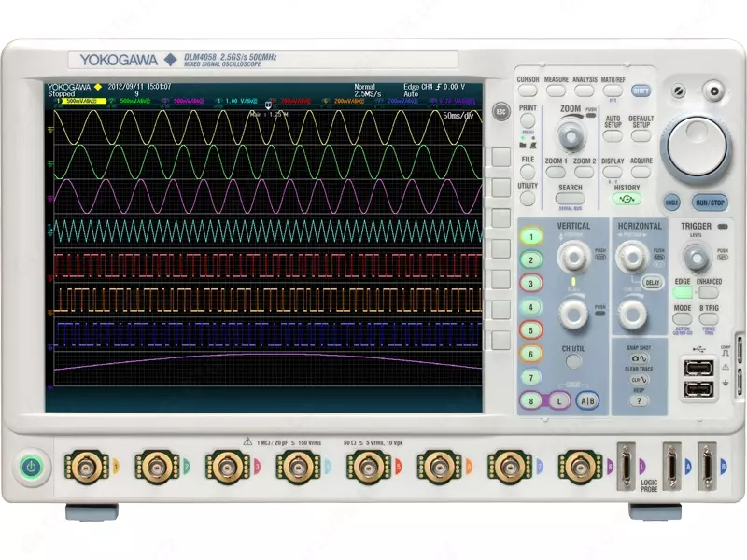Open HELP with the question mark button
This screenshot has height=560, width=747.
point(640,399)
